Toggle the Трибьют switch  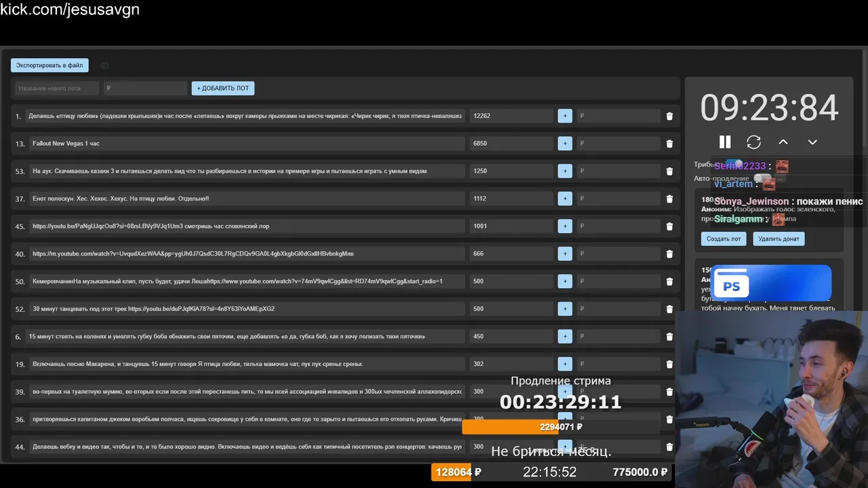coord(734,164)
